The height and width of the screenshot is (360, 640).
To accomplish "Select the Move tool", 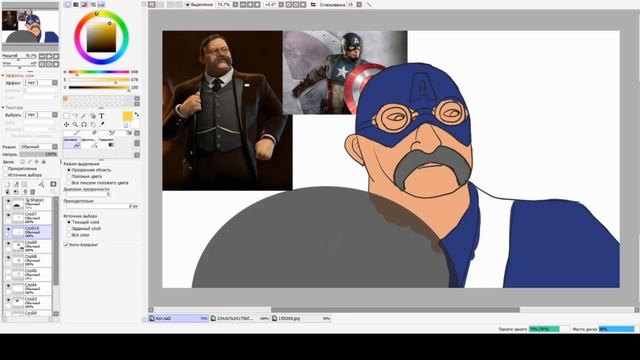I will [67, 124].
